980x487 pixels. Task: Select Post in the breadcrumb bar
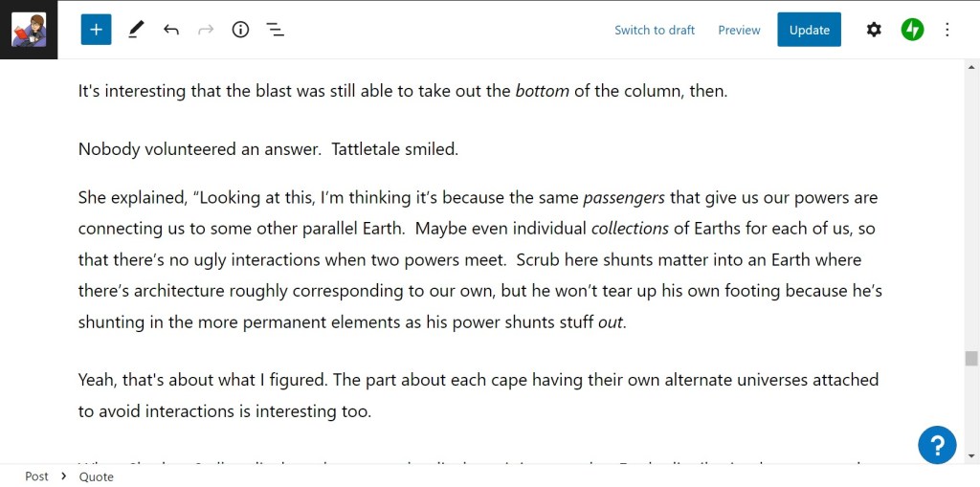(x=37, y=476)
